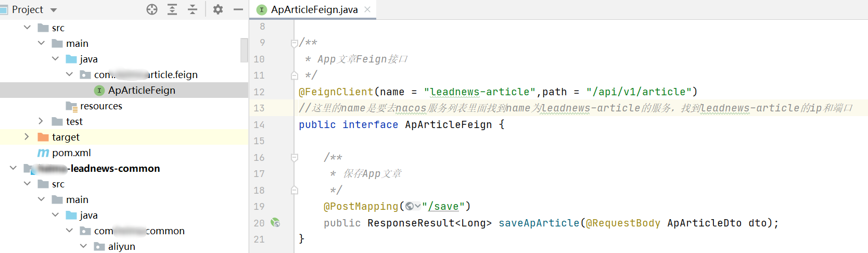Toggle code fold marker at line 9
Image resolution: width=868 pixels, height=253 pixels.
pyautogui.click(x=295, y=43)
